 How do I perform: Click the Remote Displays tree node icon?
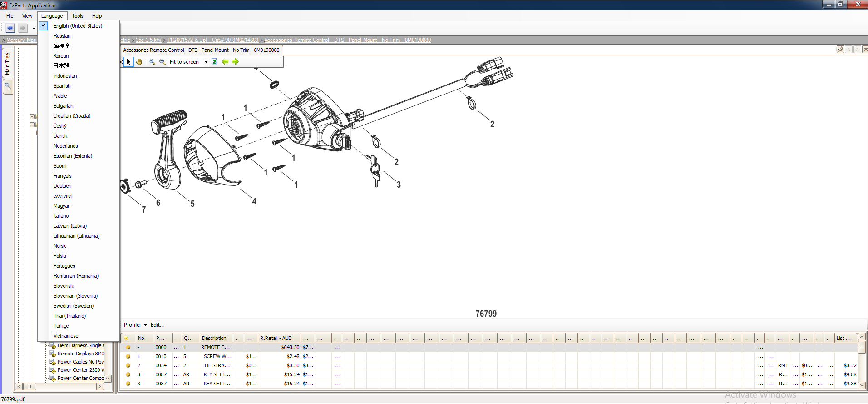tap(53, 354)
